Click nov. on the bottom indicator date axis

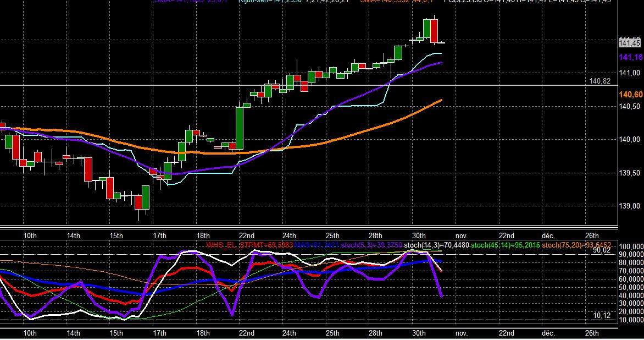461,333
